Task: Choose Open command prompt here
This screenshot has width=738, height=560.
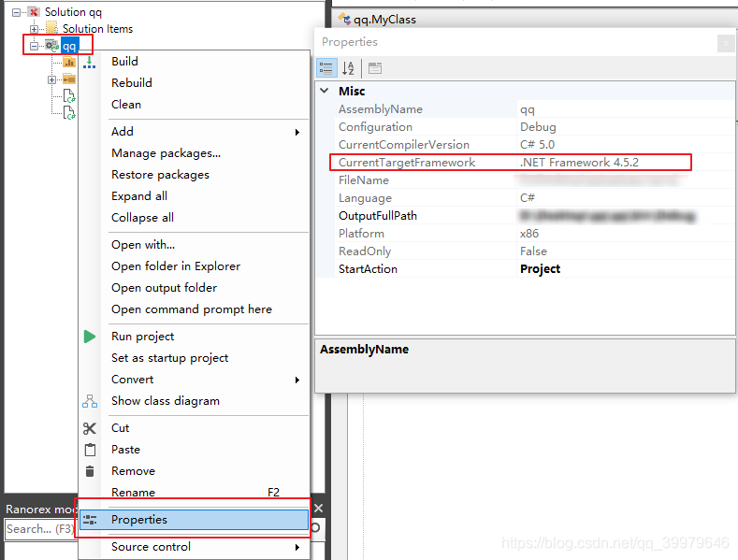Action: (x=194, y=309)
